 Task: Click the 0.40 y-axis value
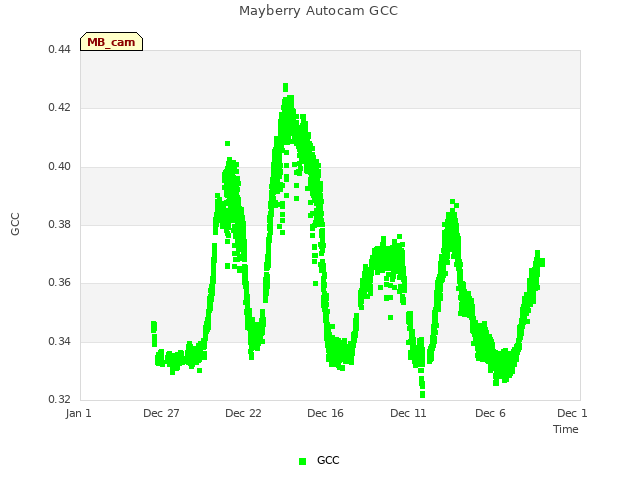tap(59, 167)
